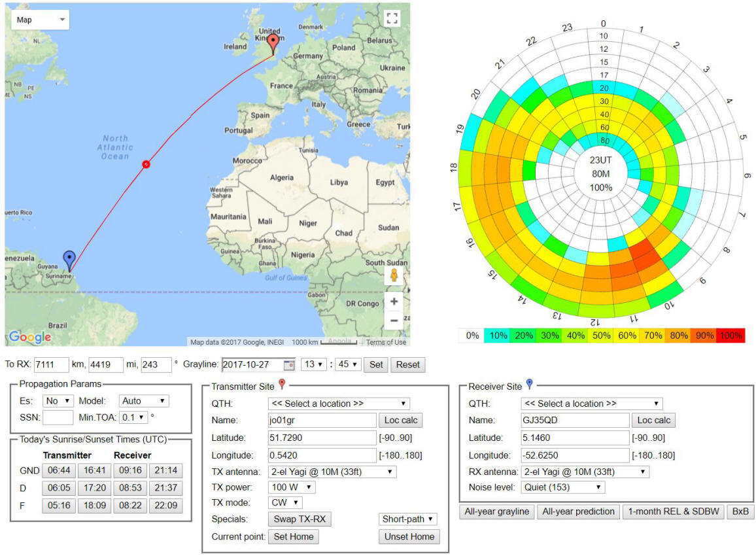Click receiver Latitude field 5.1460
Viewport: 756px width, 556px height.
576,438
